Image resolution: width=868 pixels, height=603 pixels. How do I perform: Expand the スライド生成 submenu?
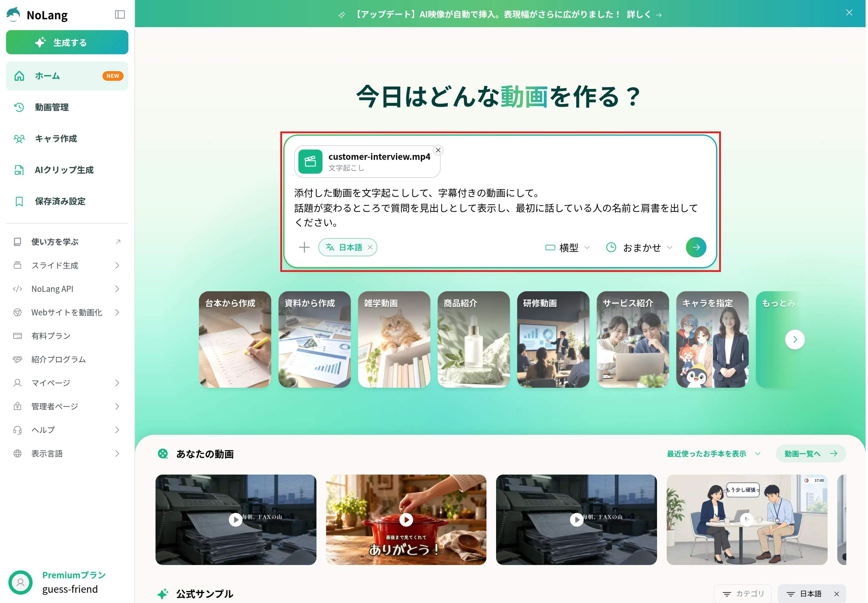pos(67,265)
